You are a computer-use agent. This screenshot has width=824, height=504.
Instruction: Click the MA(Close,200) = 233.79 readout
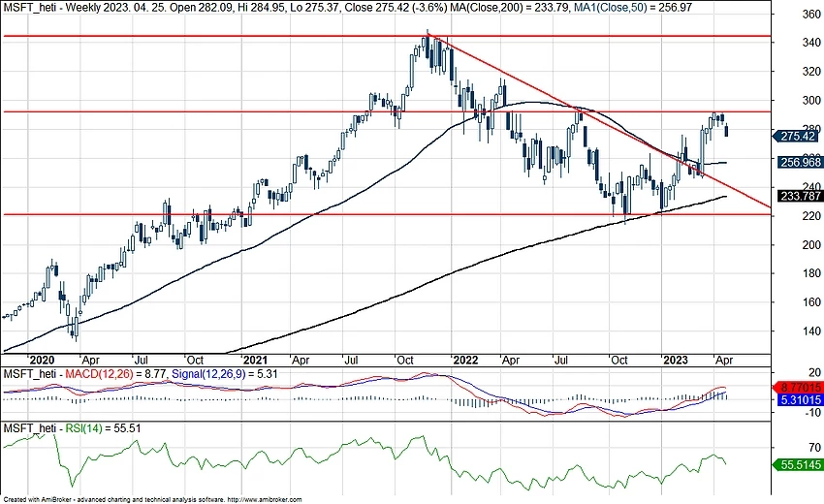click(x=508, y=8)
